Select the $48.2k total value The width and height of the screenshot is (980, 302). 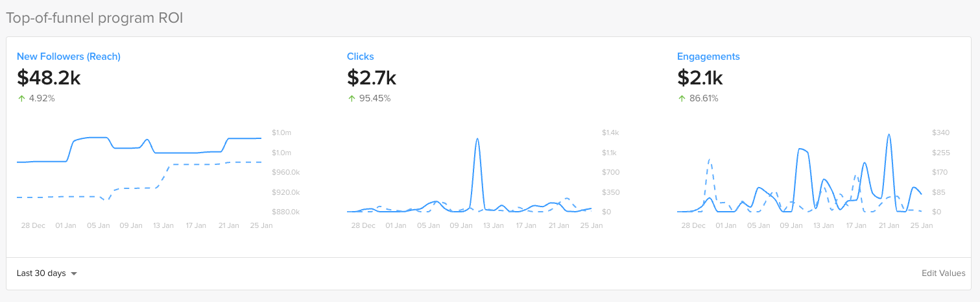[x=49, y=78]
